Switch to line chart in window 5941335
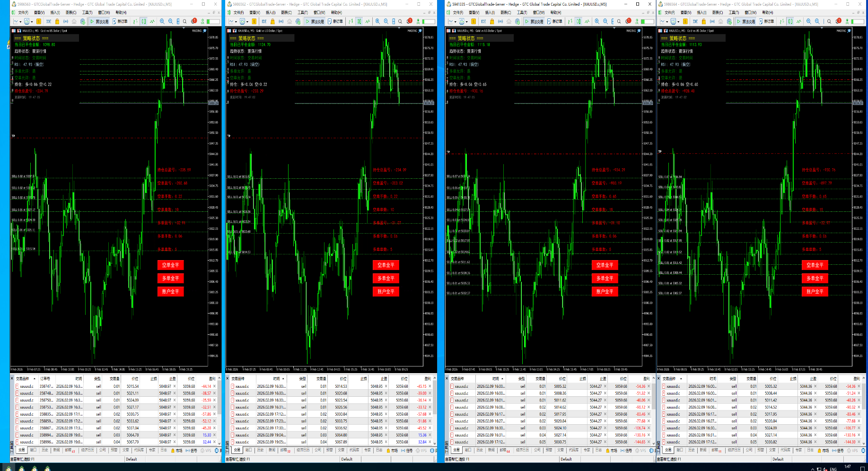868x471 pixels. (587, 21)
